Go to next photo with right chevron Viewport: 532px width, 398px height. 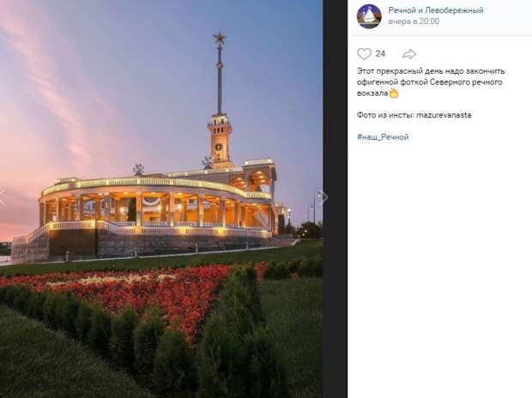pos(323,196)
